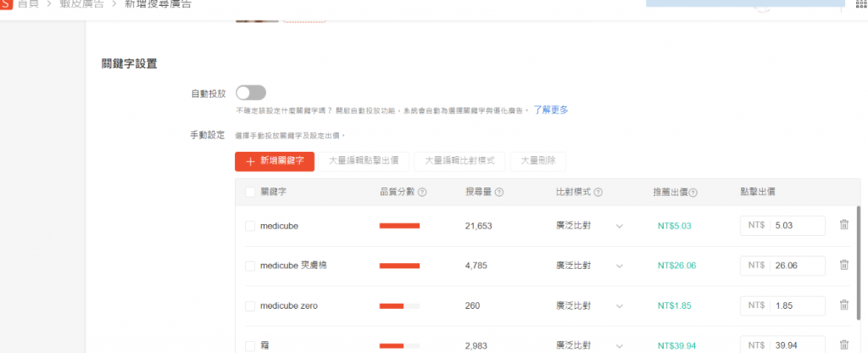Delete the medicube 爽膚棉 keyword row
The width and height of the screenshot is (868, 353).
844,265
